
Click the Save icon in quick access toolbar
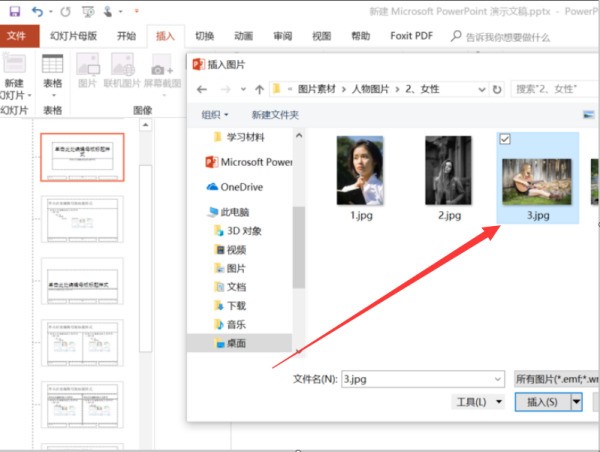coord(12,12)
